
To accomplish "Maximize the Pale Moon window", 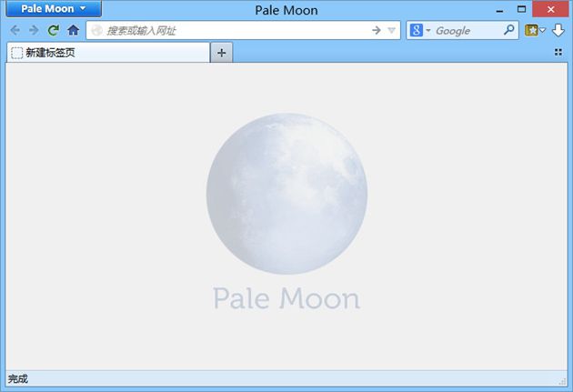I will [522, 9].
